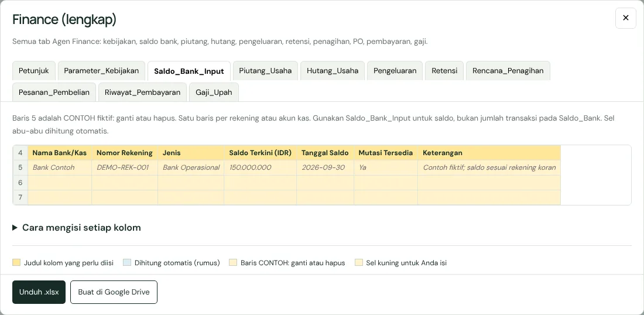Click the Mutasi Tersedia column header
Viewport: 644px width, 315px height.
pyautogui.click(x=386, y=153)
